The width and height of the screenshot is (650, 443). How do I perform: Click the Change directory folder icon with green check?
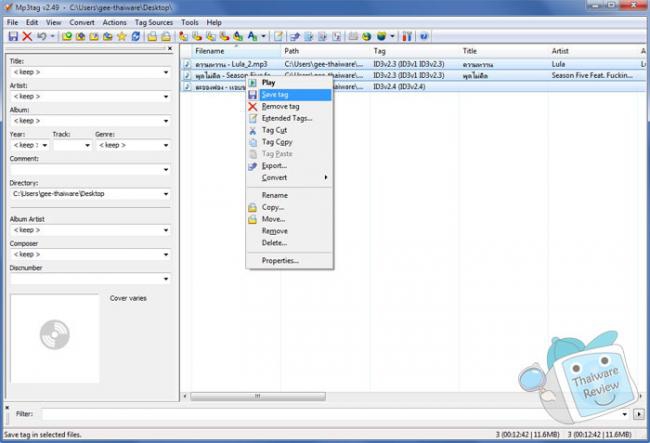pos(67,36)
